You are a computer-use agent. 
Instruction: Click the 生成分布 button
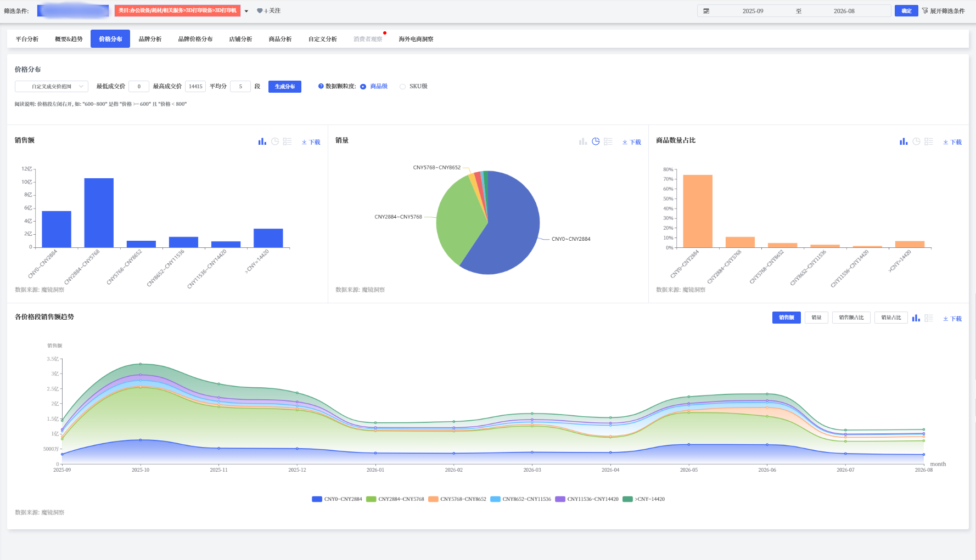click(x=285, y=87)
